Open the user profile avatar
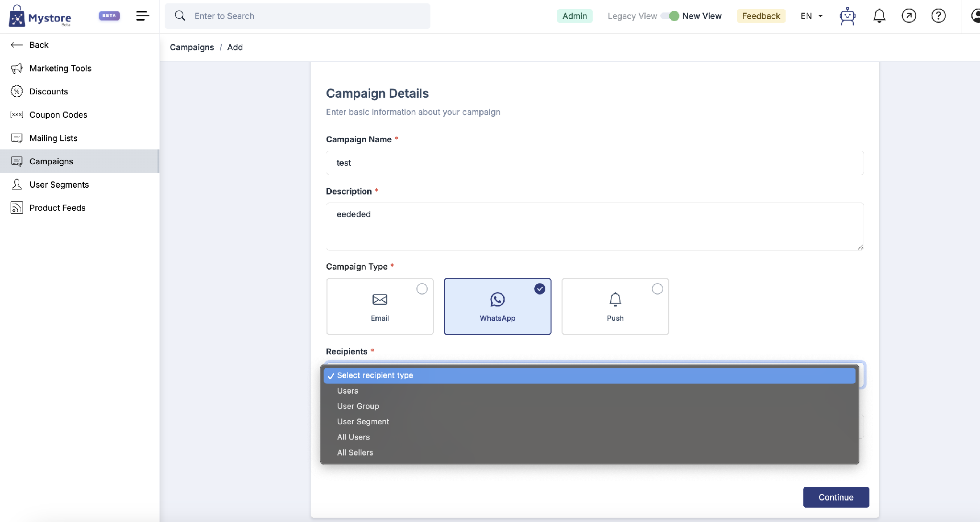 [x=975, y=16]
